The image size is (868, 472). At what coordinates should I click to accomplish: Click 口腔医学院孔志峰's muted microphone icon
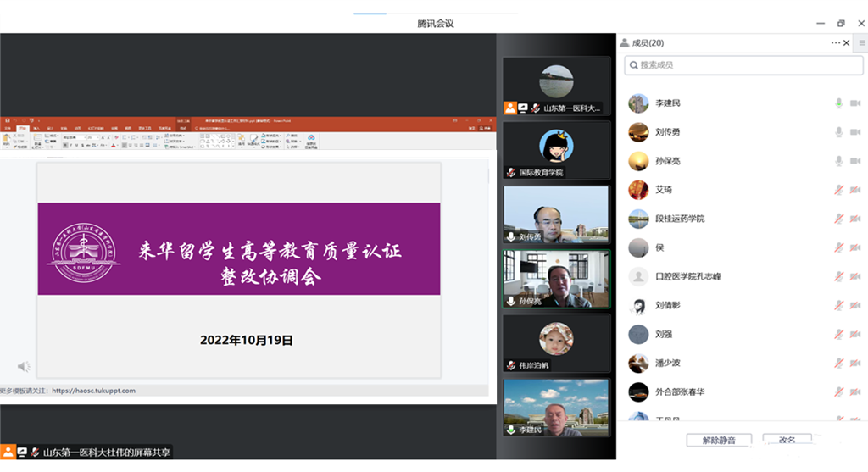pos(838,276)
